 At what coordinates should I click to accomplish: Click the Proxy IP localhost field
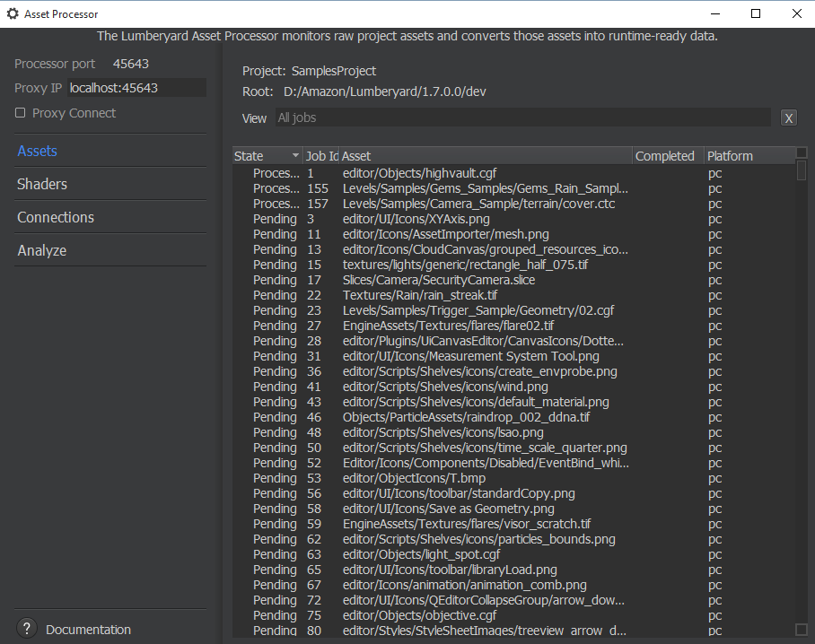pos(136,88)
